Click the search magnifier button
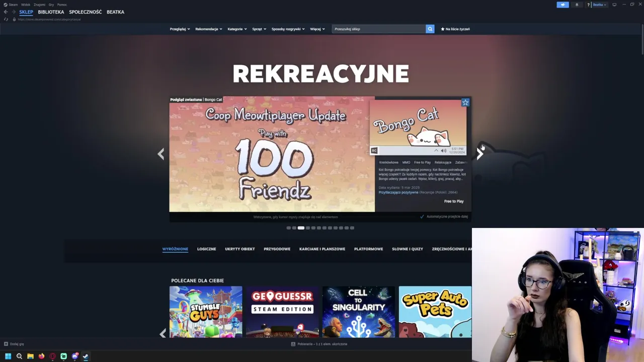The image size is (644, 362). click(x=430, y=29)
